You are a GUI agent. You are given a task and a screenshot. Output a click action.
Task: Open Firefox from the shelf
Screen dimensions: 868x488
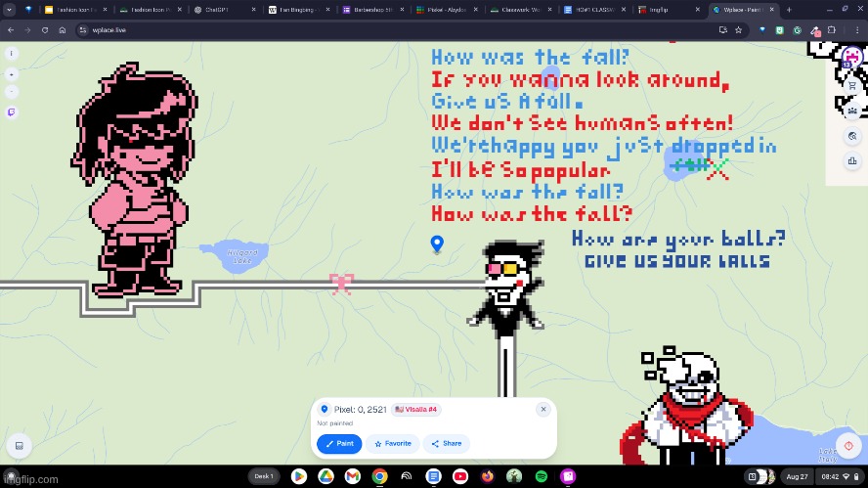coord(487,476)
